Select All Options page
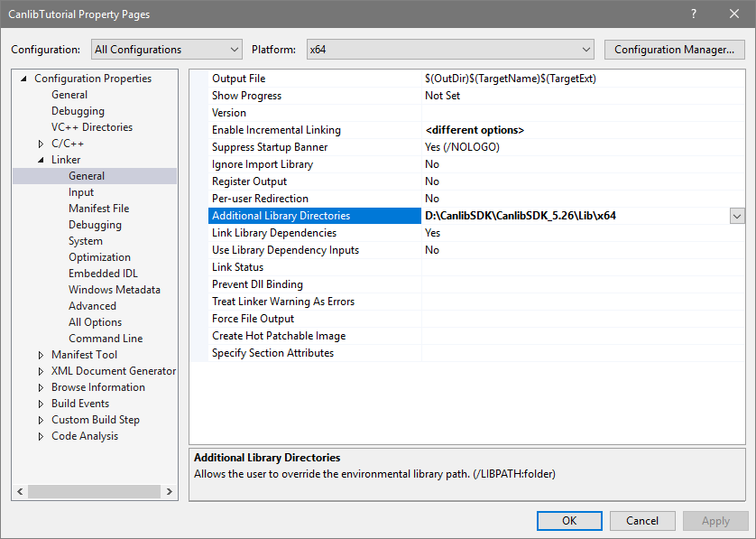This screenshot has height=539, width=756. tap(95, 322)
